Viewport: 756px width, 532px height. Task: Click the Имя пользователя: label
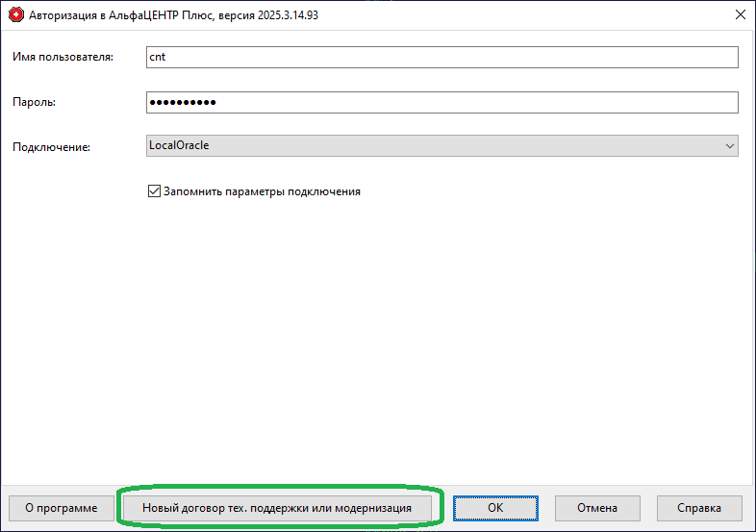(x=63, y=57)
